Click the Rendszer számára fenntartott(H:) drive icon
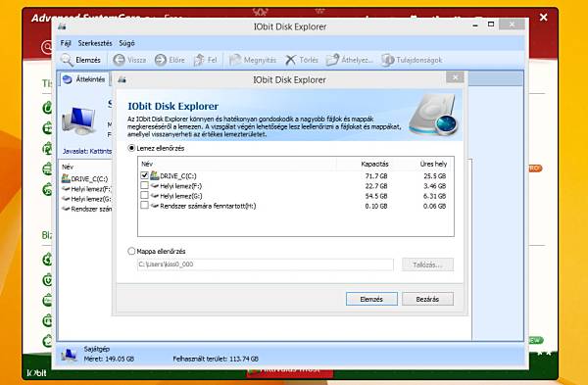 click(x=155, y=206)
